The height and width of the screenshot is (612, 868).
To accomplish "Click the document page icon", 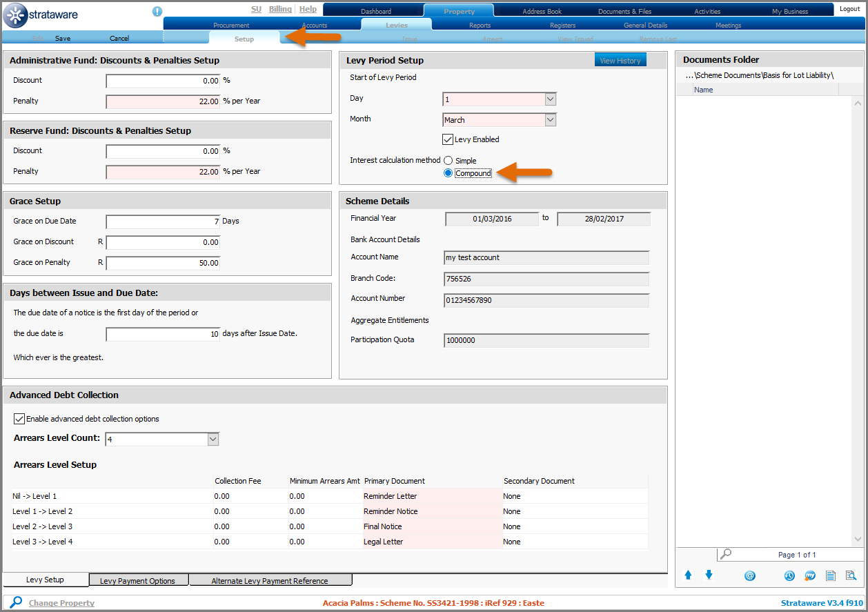I will point(831,575).
